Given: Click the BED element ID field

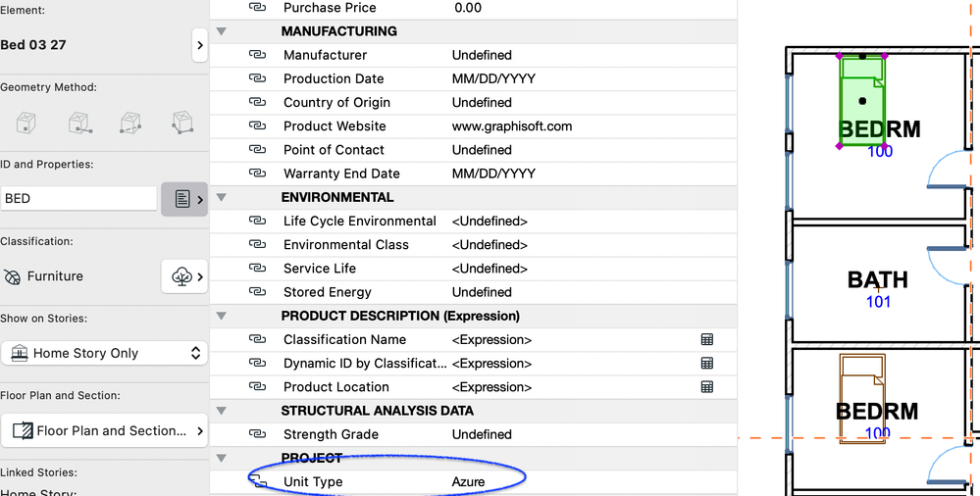Looking at the screenshot, I should (x=78, y=198).
